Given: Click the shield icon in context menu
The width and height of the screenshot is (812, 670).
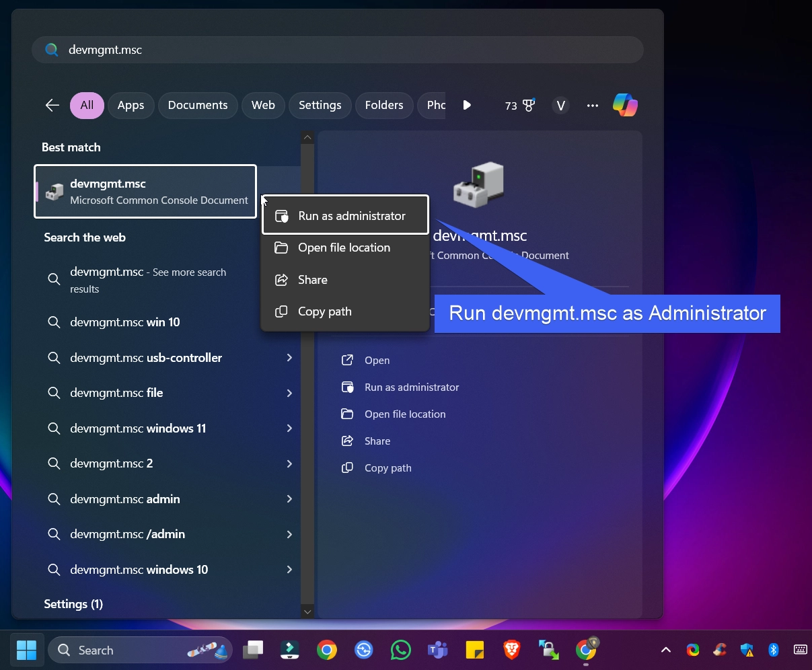Looking at the screenshot, I should (x=282, y=216).
